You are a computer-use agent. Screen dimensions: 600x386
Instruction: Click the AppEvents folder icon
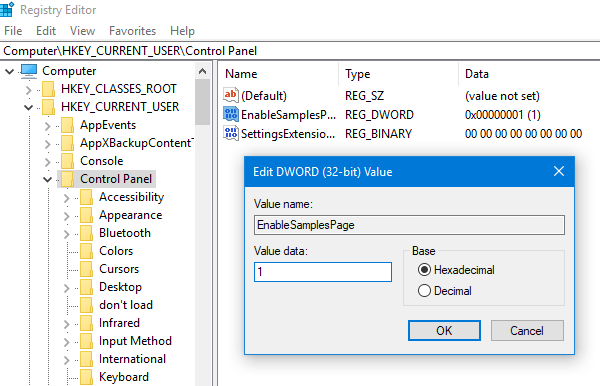point(68,125)
